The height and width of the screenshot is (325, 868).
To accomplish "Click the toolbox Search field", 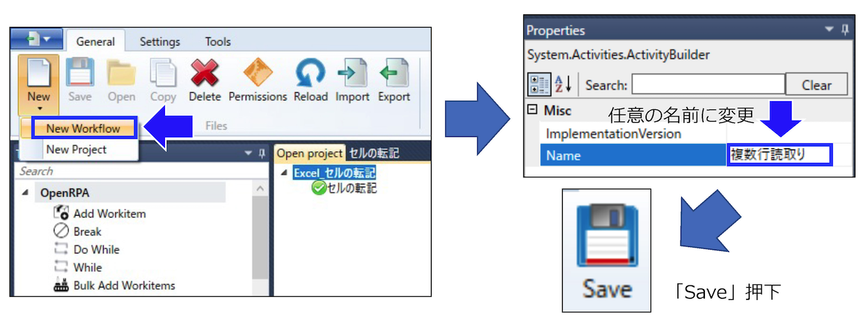I will [141, 171].
